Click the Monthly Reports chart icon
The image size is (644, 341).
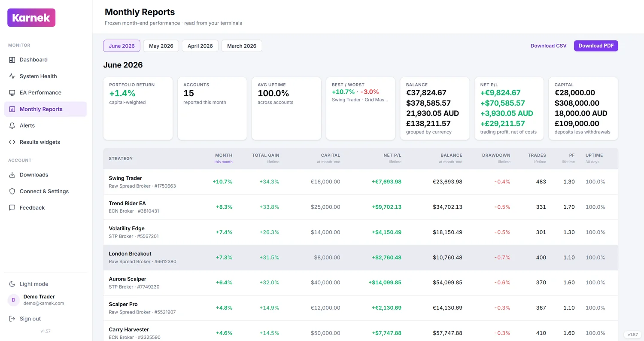[x=12, y=109]
